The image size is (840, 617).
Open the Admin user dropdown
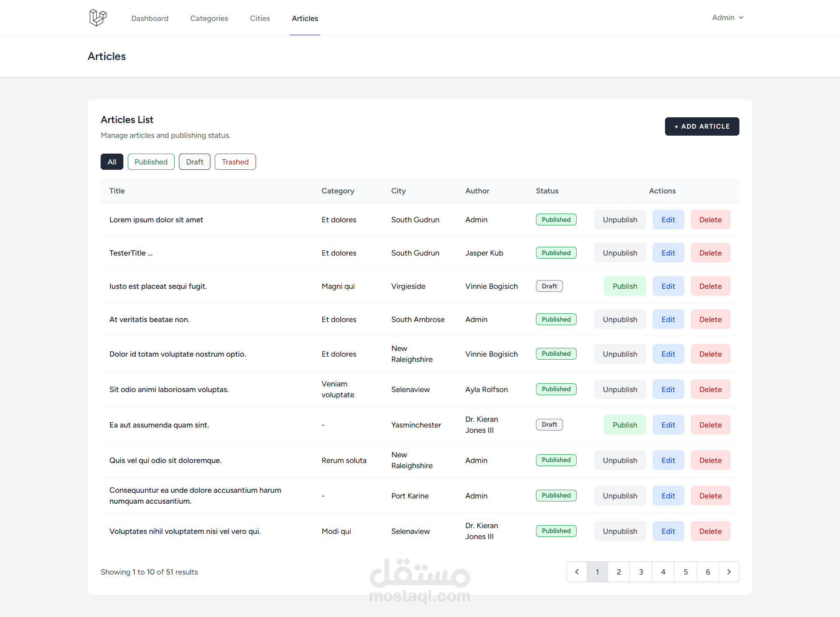tap(728, 18)
